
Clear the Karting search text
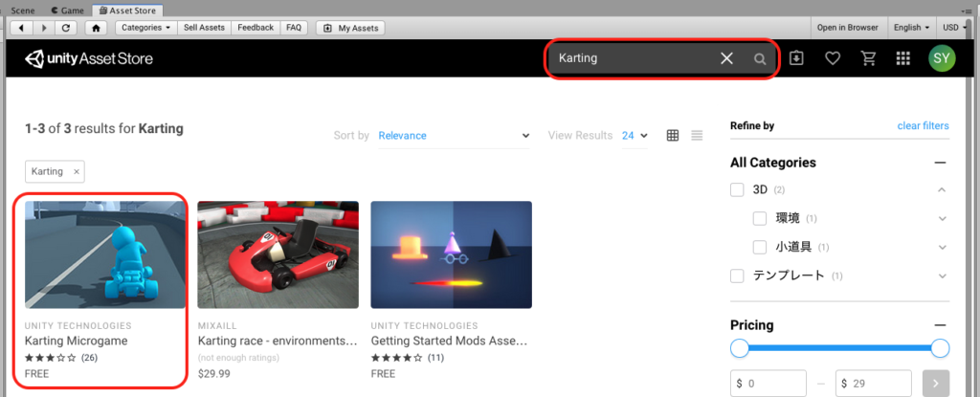pyautogui.click(x=726, y=59)
